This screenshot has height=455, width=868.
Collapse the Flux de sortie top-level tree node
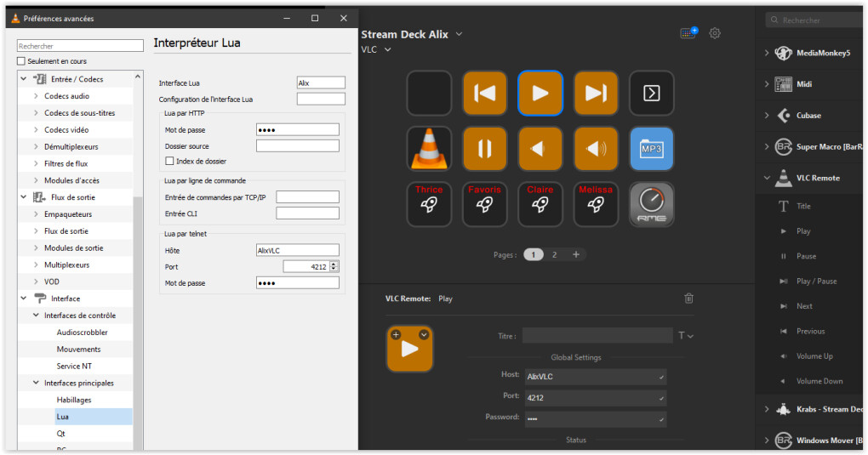23,197
